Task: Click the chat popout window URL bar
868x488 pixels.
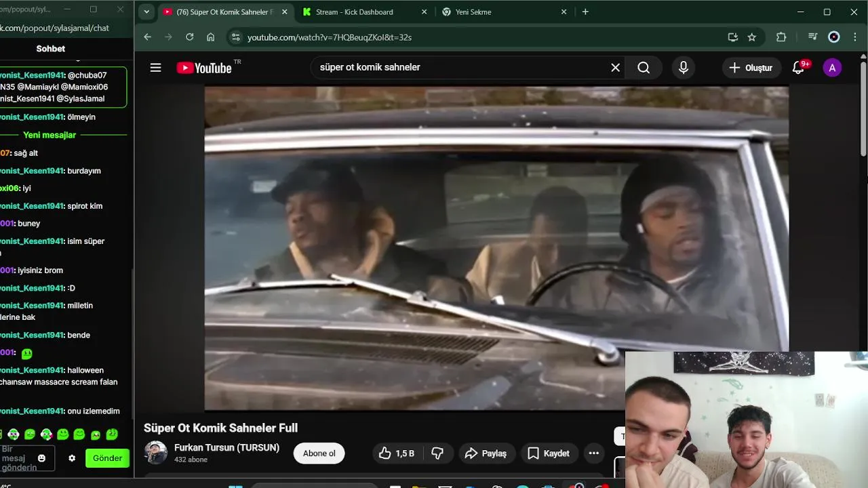Action: [54, 28]
